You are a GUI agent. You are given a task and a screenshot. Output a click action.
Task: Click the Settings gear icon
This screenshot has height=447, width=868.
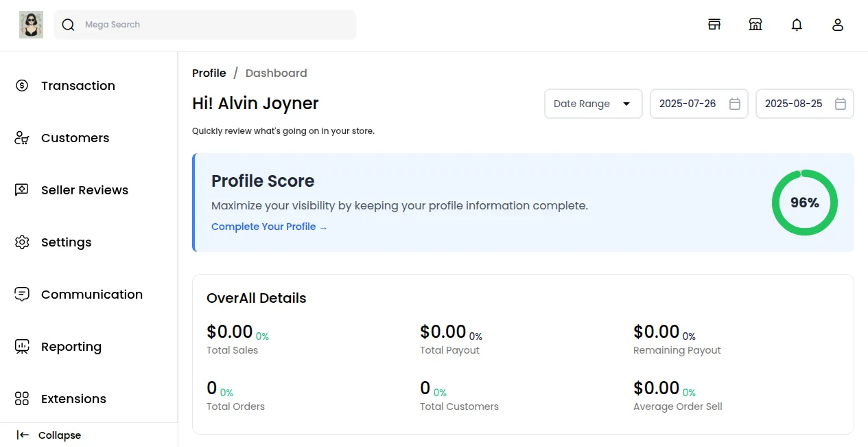tap(22, 242)
